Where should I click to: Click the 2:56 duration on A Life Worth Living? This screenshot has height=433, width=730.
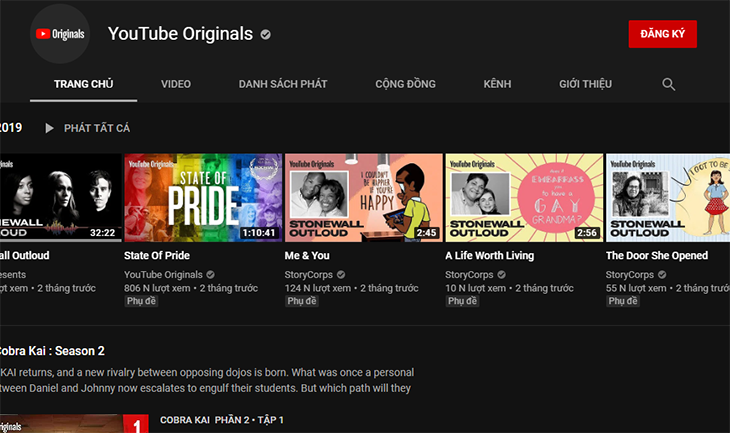587,233
